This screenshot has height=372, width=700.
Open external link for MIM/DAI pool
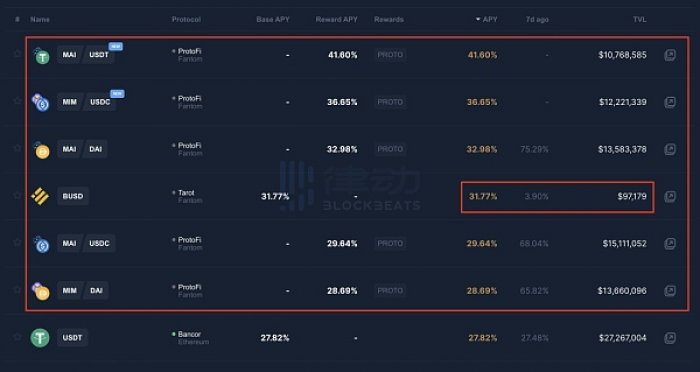click(670, 291)
